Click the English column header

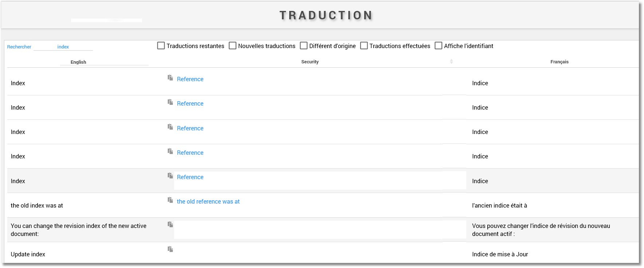(x=78, y=62)
